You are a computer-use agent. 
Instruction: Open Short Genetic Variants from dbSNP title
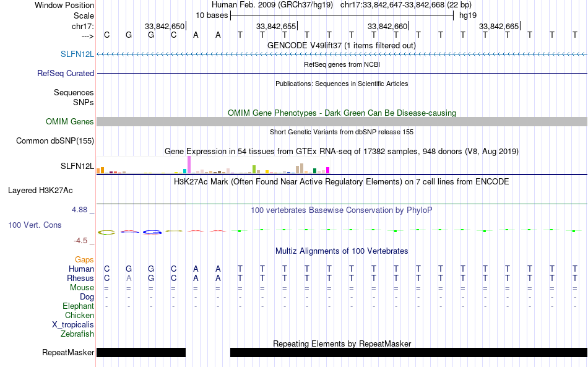(342, 132)
